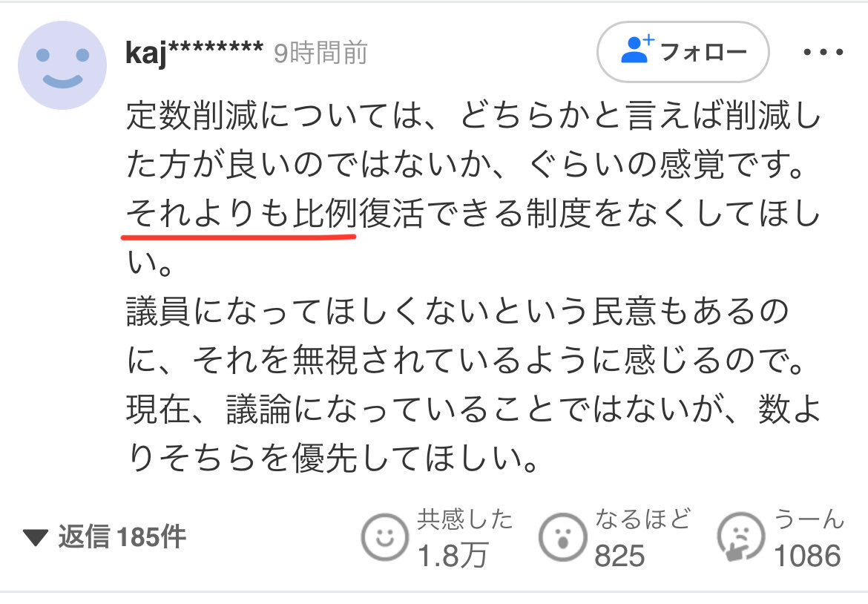Click the フォロー button label
This screenshot has width=868, height=604.
(703, 52)
